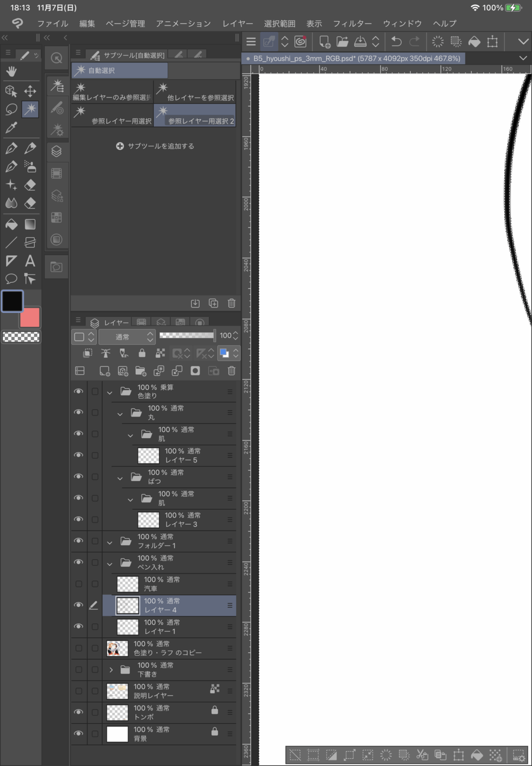Select 参照レイヤー用選択 2 sub tool

pyautogui.click(x=195, y=115)
